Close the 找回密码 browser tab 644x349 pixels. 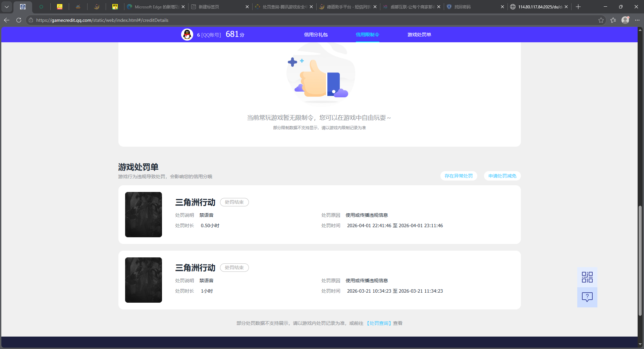[x=502, y=7]
